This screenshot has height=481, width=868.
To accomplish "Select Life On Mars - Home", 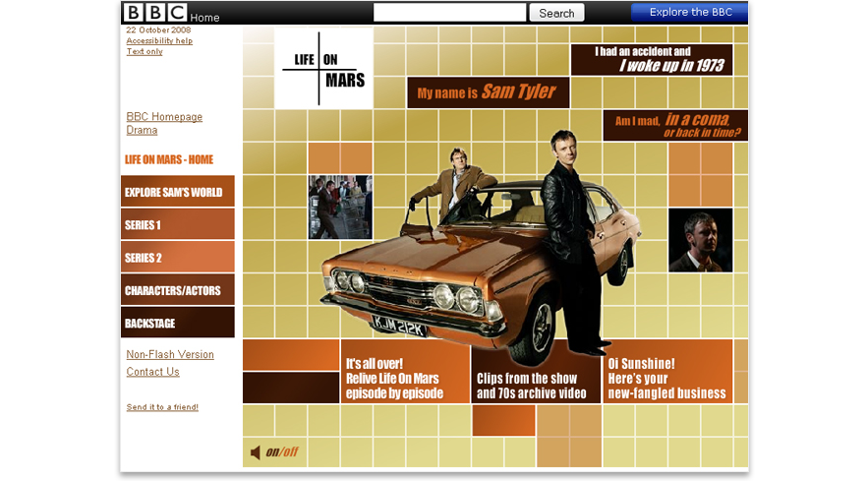I will coord(169,159).
